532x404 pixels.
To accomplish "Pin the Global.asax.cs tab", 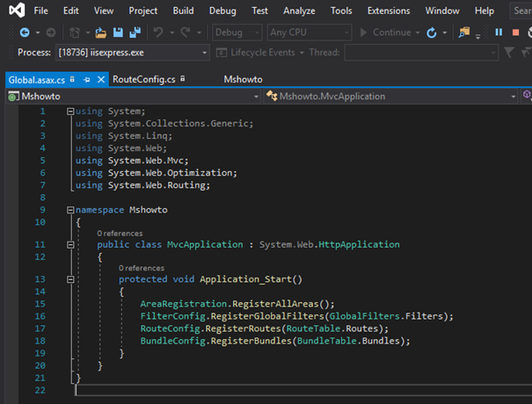I will 87,80.
